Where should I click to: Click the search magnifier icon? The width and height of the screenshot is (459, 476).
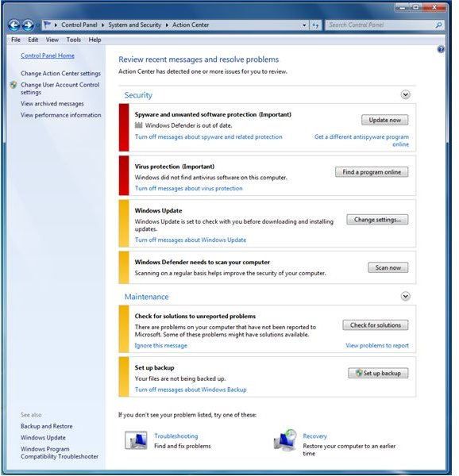tap(438, 25)
